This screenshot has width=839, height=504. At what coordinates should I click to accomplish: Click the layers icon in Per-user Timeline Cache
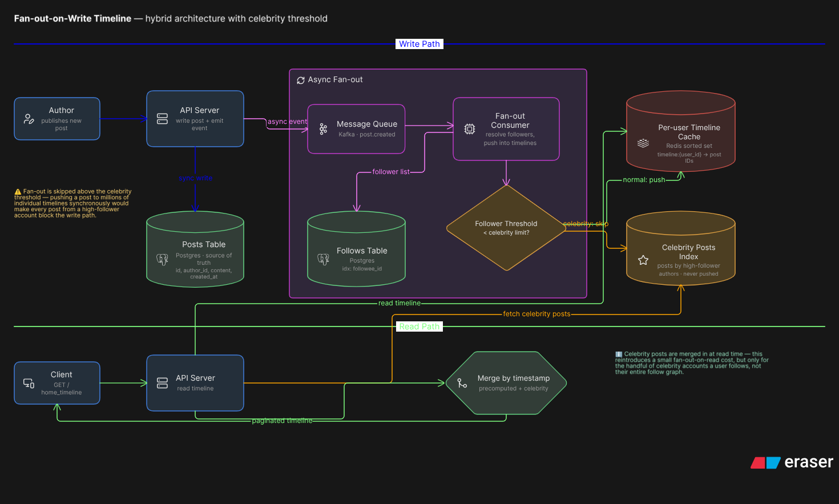(x=643, y=143)
